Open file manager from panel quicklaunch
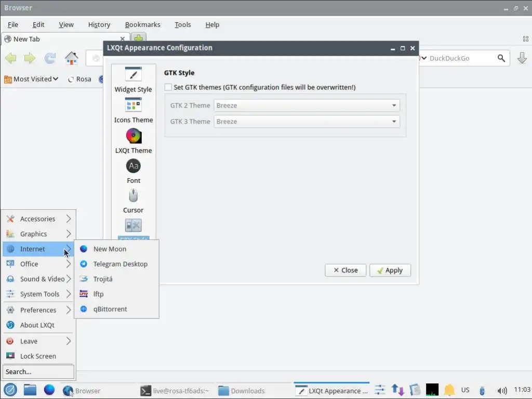This screenshot has height=399, width=532. pos(30,390)
